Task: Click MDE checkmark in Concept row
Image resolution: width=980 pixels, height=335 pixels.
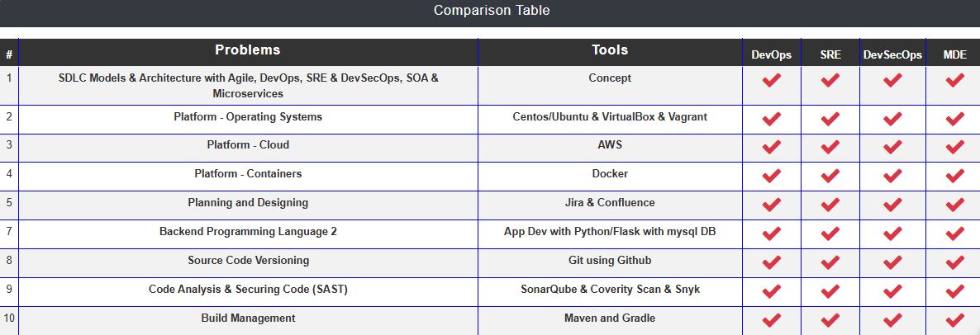Action: pyautogui.click(x=954, y=81)
